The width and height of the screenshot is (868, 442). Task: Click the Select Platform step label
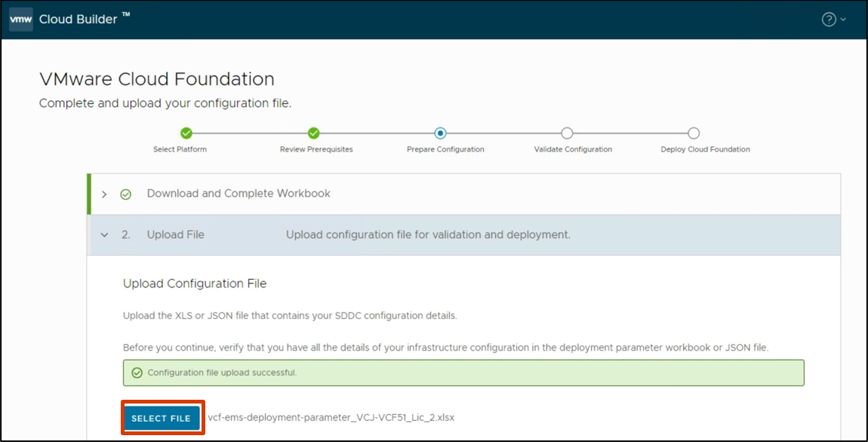coord(180,149)
